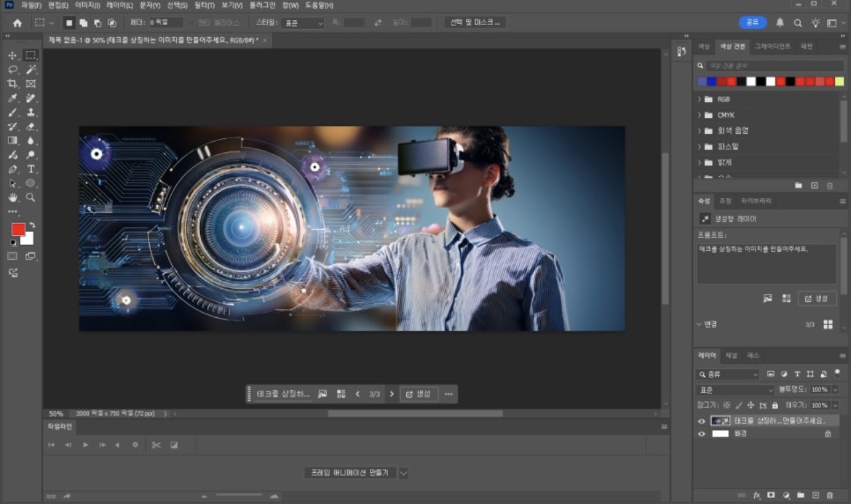
Task: Hide the 배경 layer using its eye icon
Action: [x=701, y=434]
